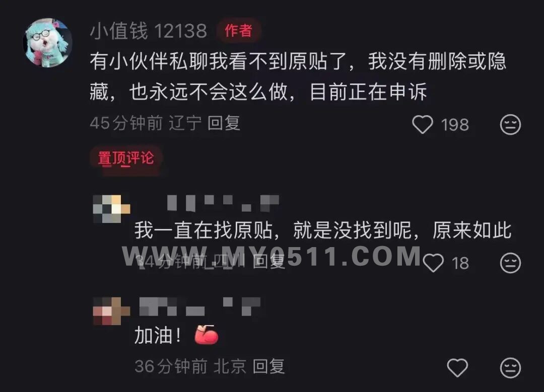This screenshot has height=392, width=544.
Task: Tap the 置顶评论 pinned tag
Action: point(125,159)
